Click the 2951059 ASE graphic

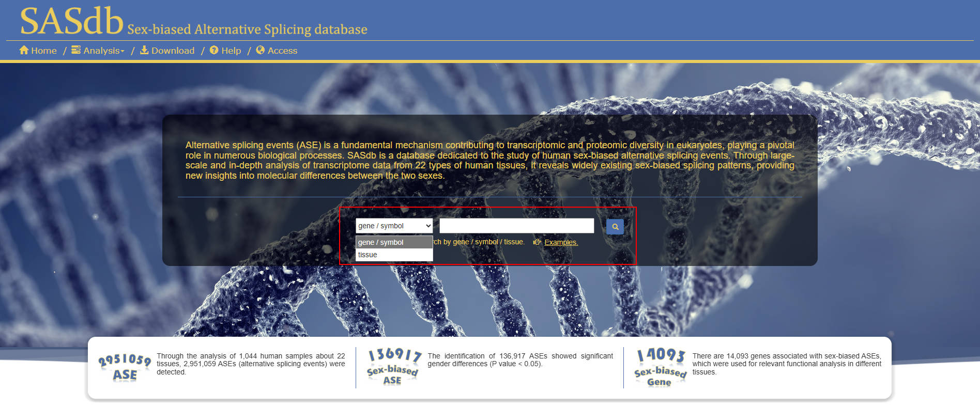125,367
